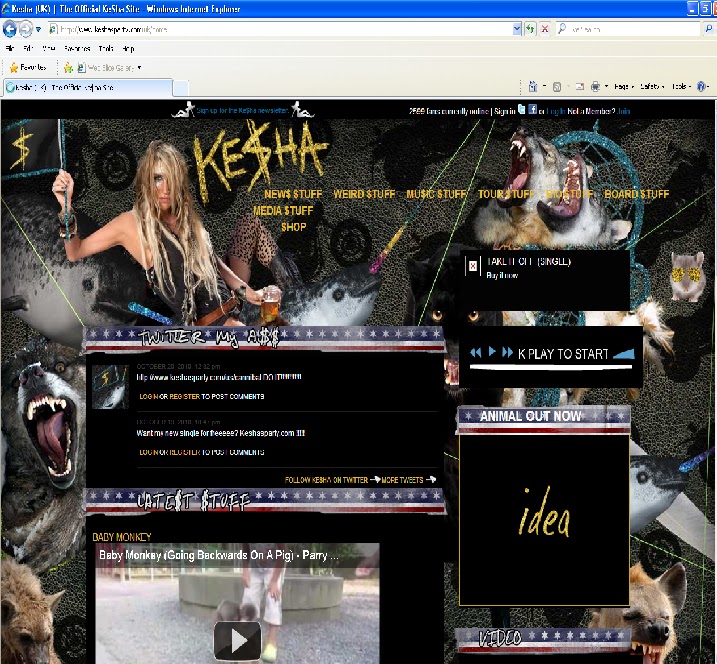Image resolution: width=717 pixels, height=664 pixels.
Task: Click FOLLOW KE$HA ON TWITTER link
Action: (326, 480)
